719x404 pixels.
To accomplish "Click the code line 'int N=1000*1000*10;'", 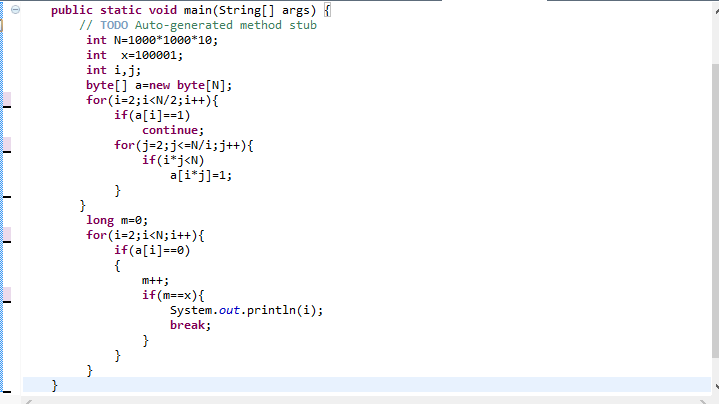I will coord(152,40).
